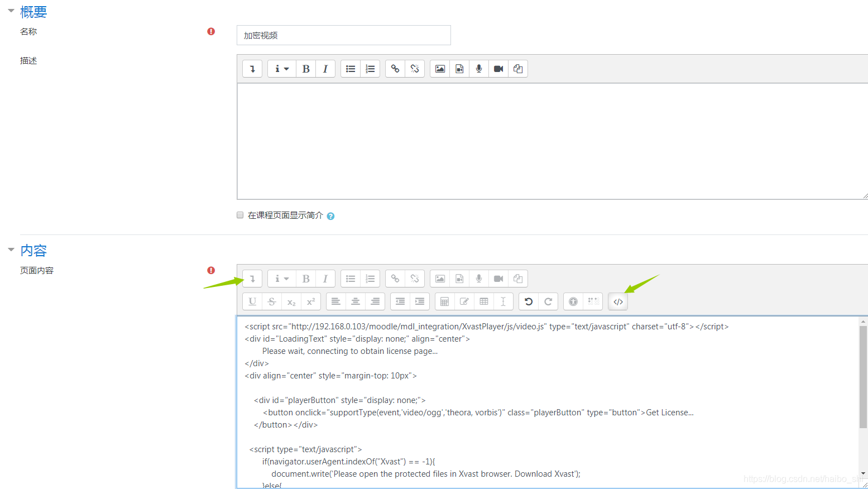
Task: Clear formatting of selection
Action: [x=503, y=301]
